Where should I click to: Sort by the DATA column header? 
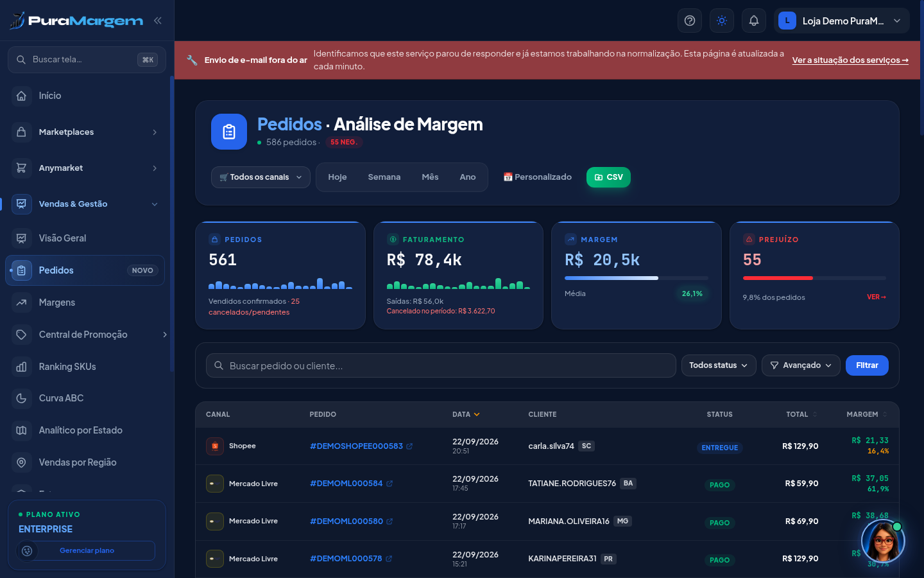466,415
